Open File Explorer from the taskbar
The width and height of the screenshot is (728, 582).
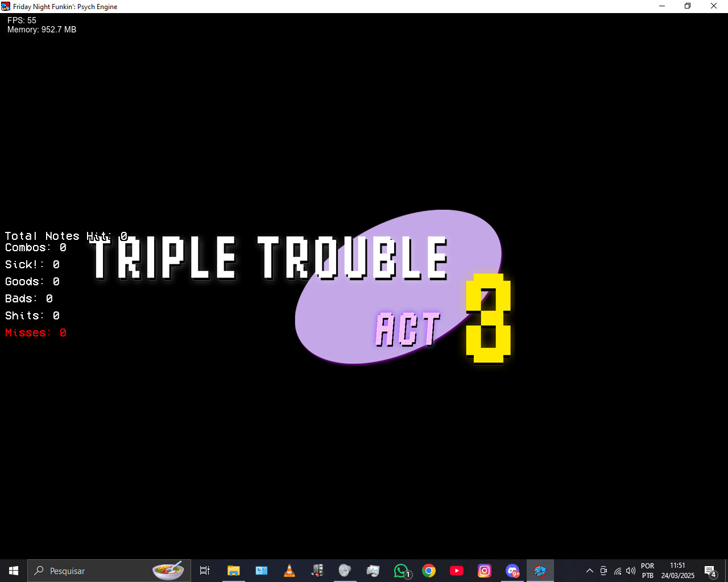pyautogui.click(x=233, y=571)
